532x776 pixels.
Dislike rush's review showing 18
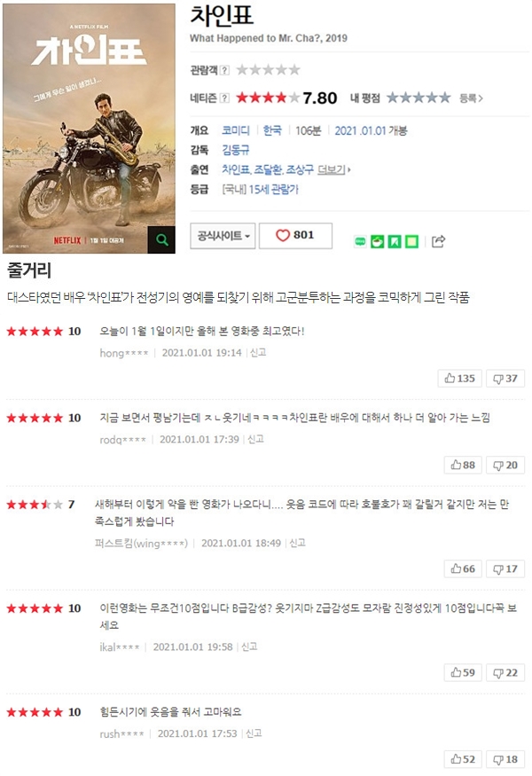505,760
